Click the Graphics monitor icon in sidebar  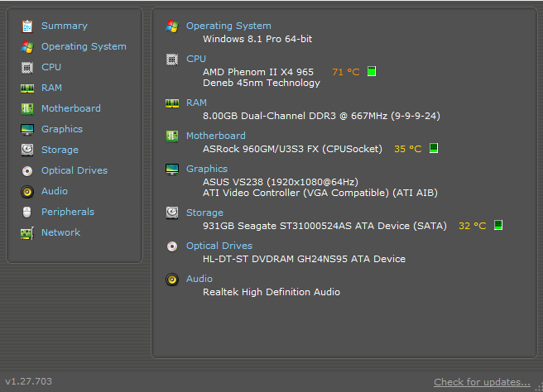click(27, 129)
